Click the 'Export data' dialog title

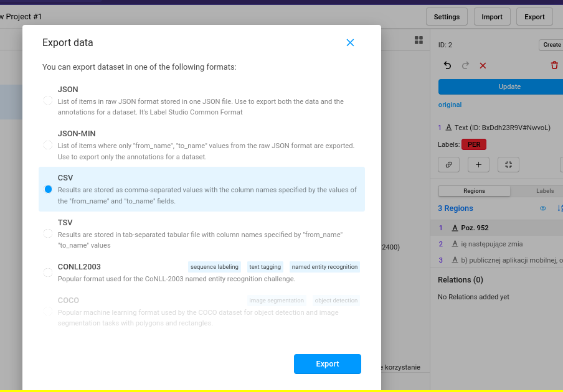pos(67,43)
